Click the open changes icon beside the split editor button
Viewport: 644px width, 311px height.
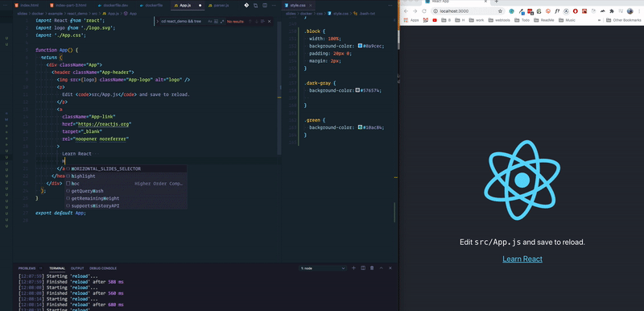(255, 6)
